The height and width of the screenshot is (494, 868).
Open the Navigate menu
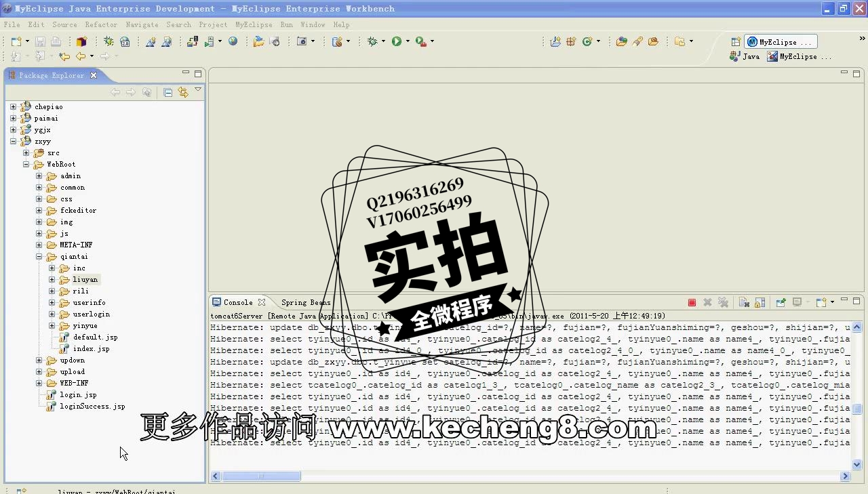coord(142,24)
